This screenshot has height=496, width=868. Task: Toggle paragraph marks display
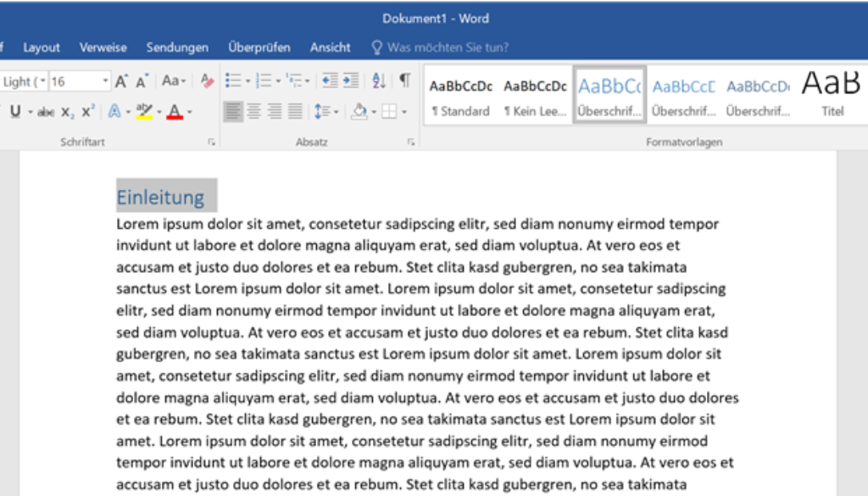[x=404, y=81]
